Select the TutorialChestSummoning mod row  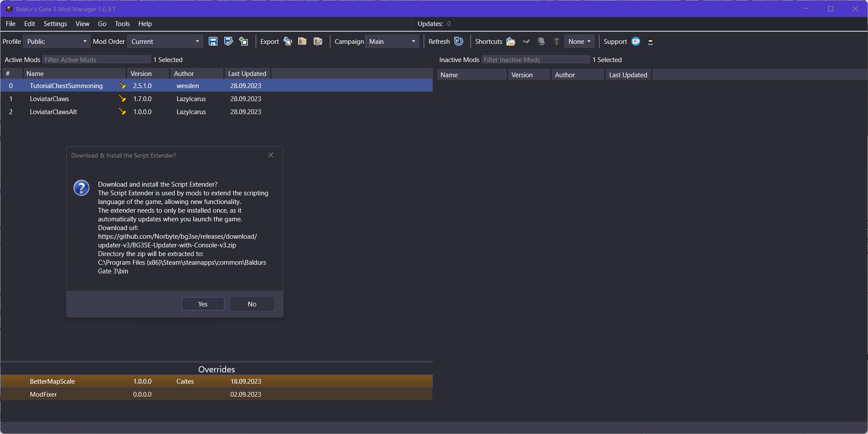click(x=217, y=86)
